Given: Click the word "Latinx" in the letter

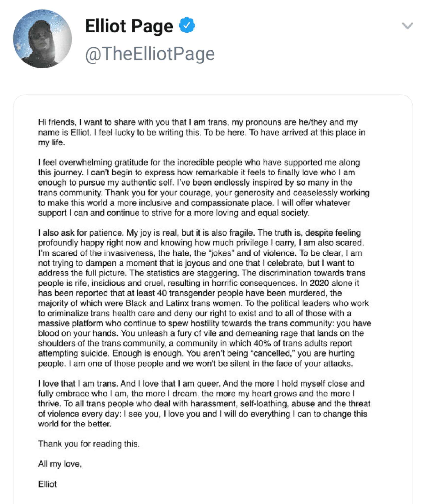Looking at the screenshot, I should pyautogui.click(x=177, y=303).
